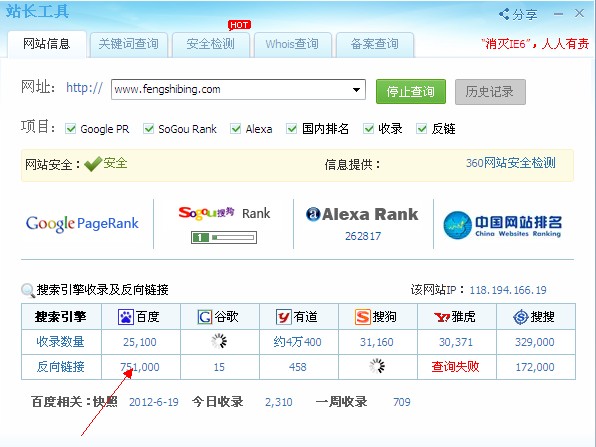Click Sogou 收录数量 value 31,160
The height and width of the screenshot is (447, 596).
pos(377,342)
